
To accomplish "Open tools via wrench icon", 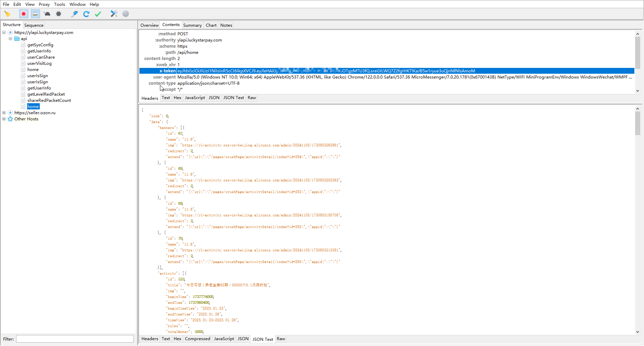I will point(114,14).
